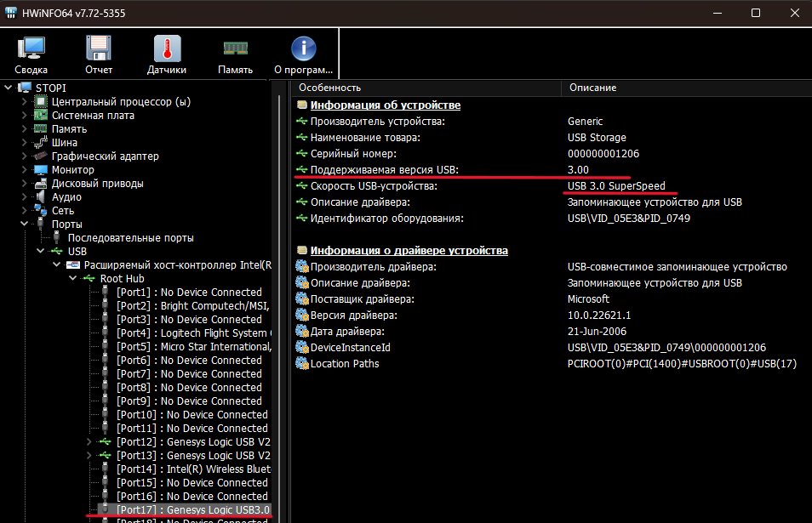The width and height of the screenshot is (812, 523).
Task: Click the gear icon beside Версия драйвера
Action: pos(302,315)
